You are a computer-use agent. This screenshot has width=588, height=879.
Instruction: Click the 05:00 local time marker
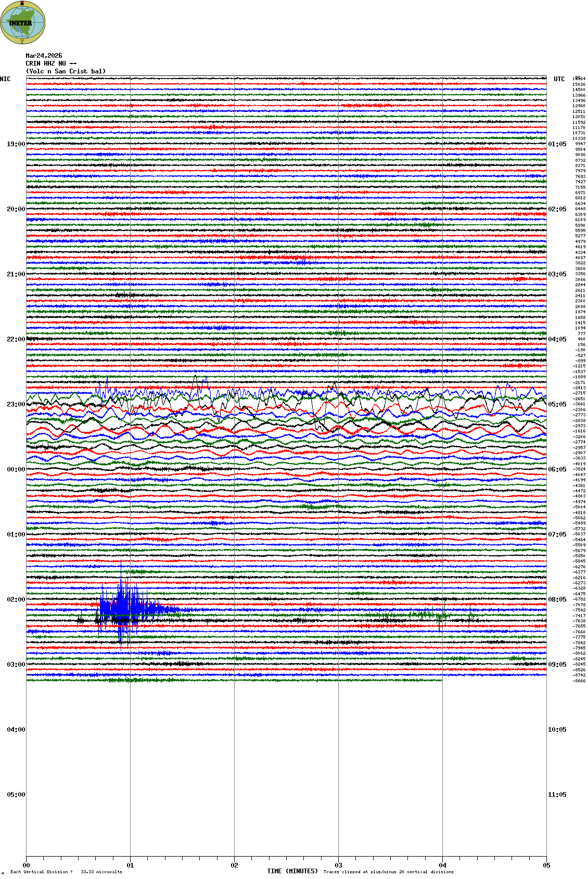pos(16,795)
